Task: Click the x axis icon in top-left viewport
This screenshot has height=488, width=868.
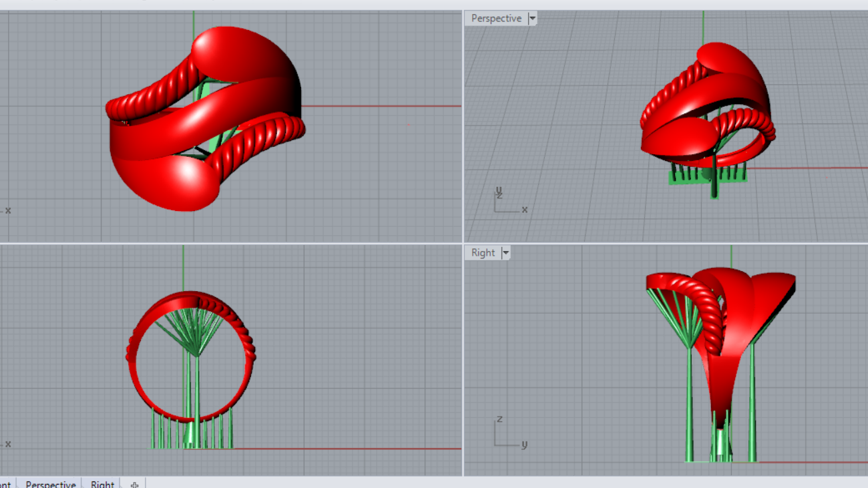Action: (x=7, y=210)
